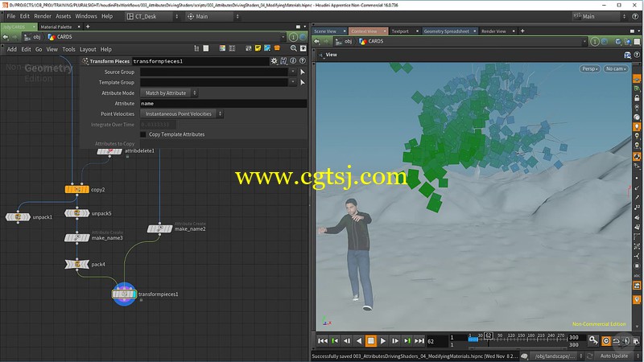The height and width of the screenshot is (362, 644).
Task: Open the Attribute Mode dropdown
Action: click(x=169, y=93)
